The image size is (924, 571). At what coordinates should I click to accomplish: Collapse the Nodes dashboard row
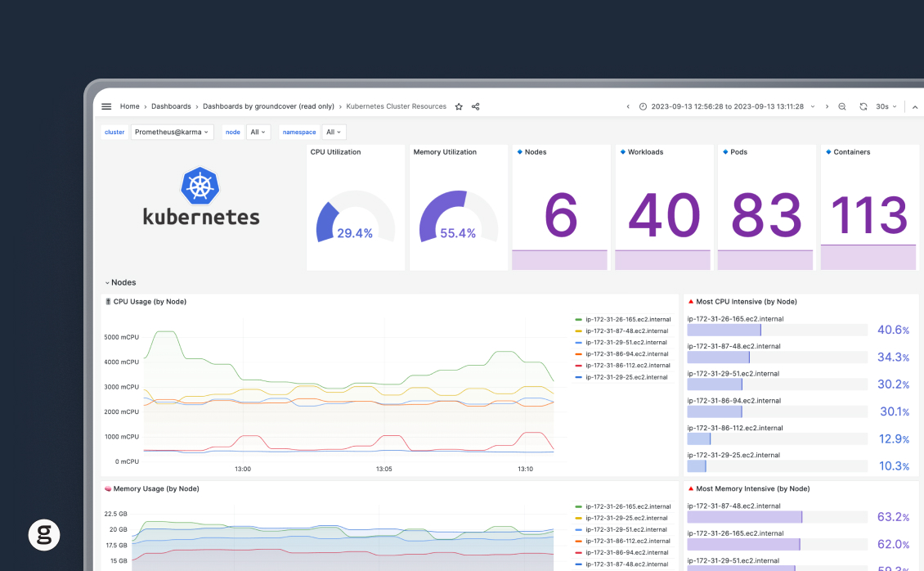tap(120, 282)
